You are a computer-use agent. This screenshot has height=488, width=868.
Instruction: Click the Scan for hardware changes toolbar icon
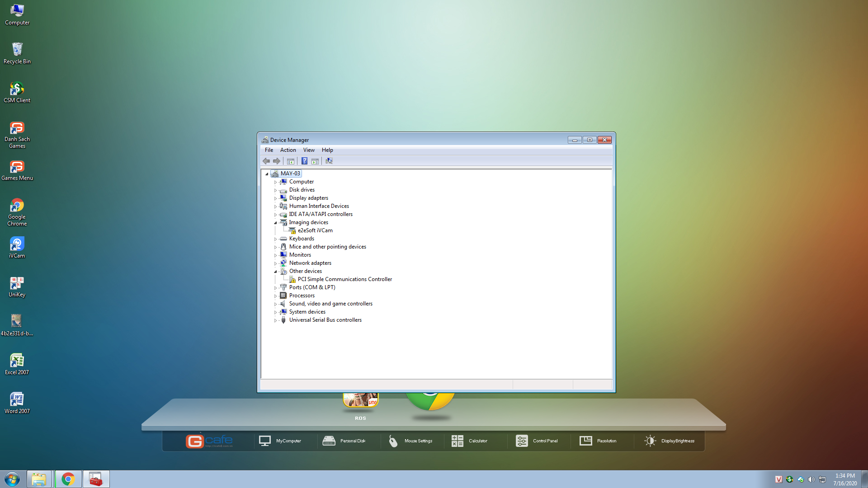pos(329,161)
